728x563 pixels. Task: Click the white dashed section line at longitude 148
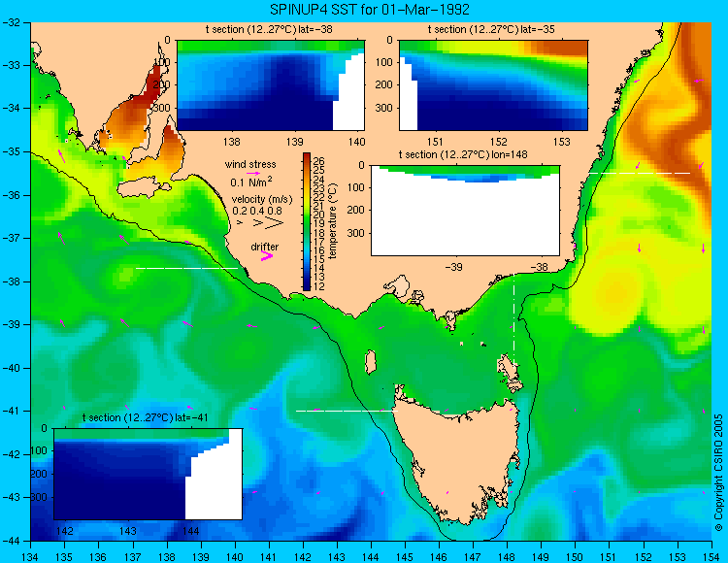pos(513,319)
